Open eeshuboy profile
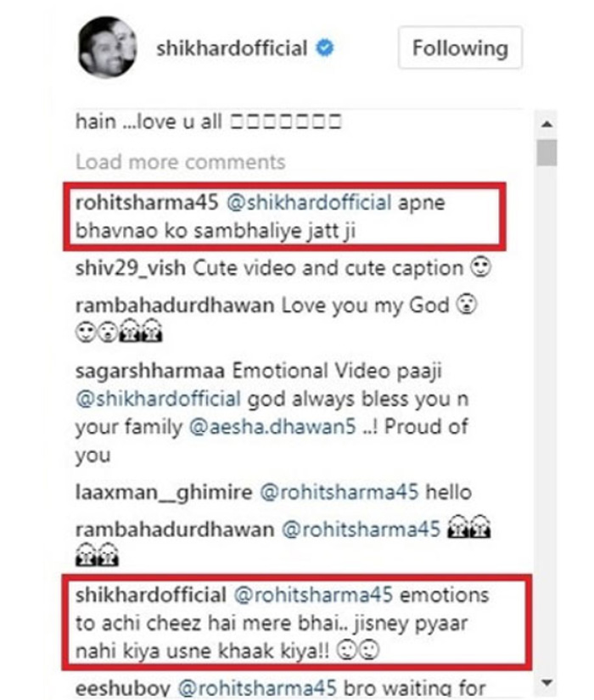The width and height of the screenshot is (594, 700). (x=123, y=688)
